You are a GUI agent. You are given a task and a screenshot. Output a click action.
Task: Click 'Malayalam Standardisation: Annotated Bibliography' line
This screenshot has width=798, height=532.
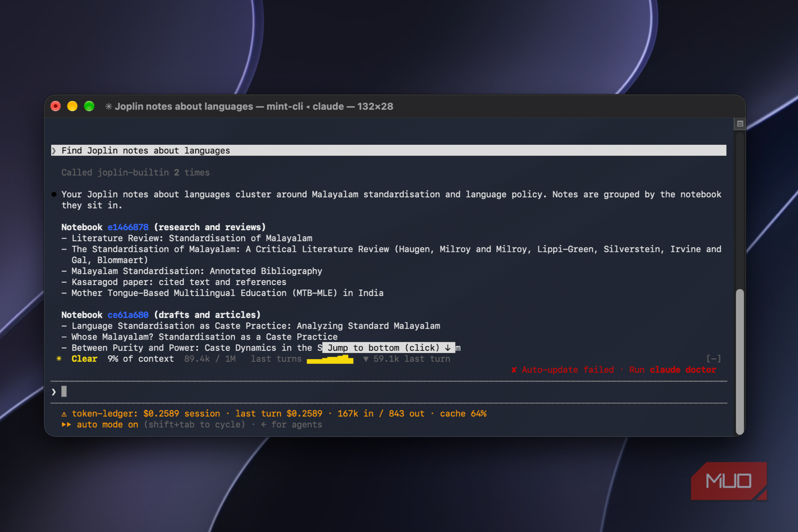point(197,271)
